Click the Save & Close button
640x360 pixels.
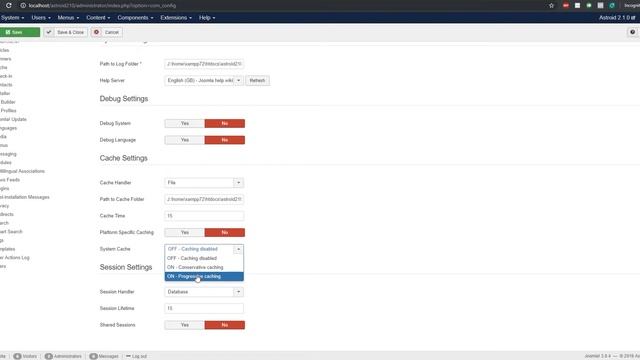66,32
